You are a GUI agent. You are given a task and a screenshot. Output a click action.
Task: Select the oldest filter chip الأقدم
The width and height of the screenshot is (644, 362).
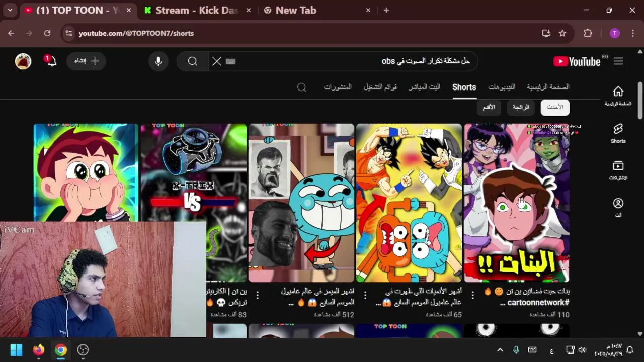coord(489,107)
